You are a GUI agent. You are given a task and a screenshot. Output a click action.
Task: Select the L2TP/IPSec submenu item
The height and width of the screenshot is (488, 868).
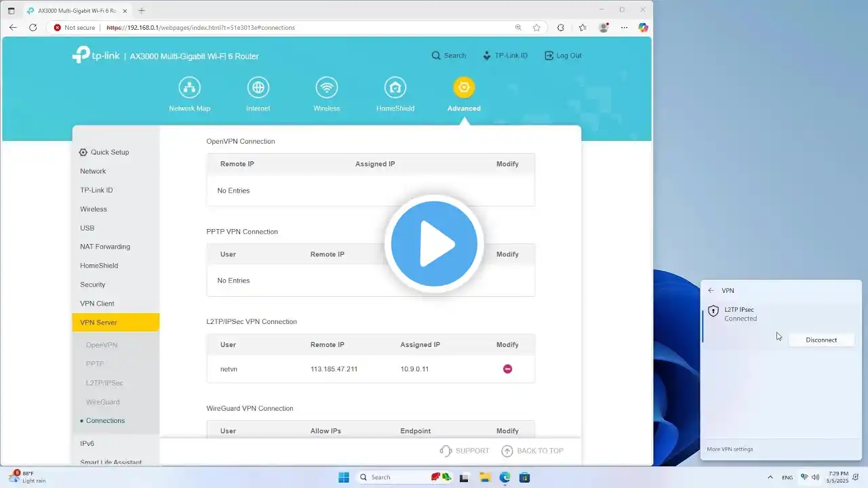(104, 383)
